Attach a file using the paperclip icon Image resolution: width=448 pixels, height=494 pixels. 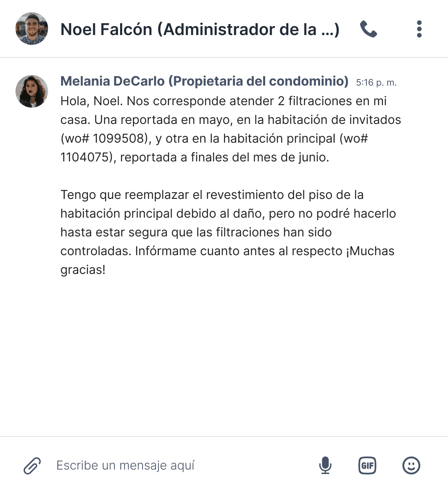pyautogui.click(x=32, y=465)
